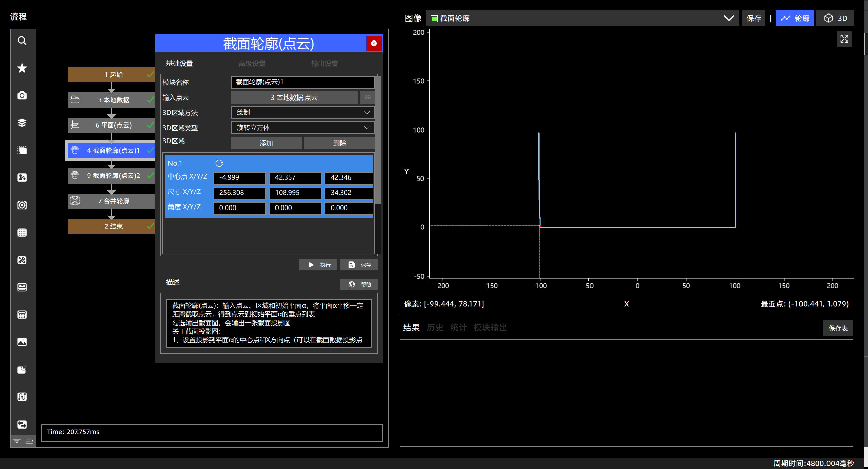Click the keyboard-shaped sidebar icon
The width and height of the screenshot is (868, 469).
[x=22, y=287]
